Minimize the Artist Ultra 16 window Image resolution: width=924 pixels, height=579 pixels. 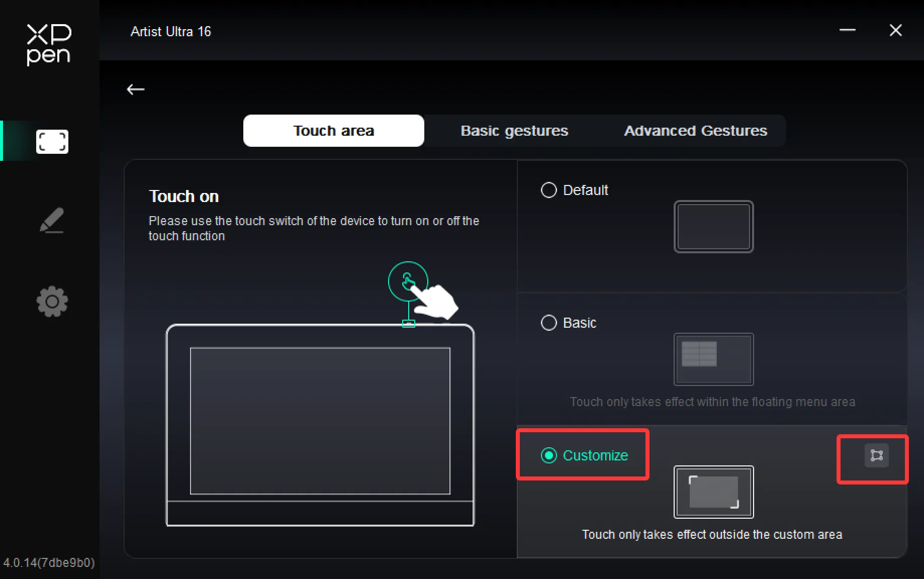[847, 30]
